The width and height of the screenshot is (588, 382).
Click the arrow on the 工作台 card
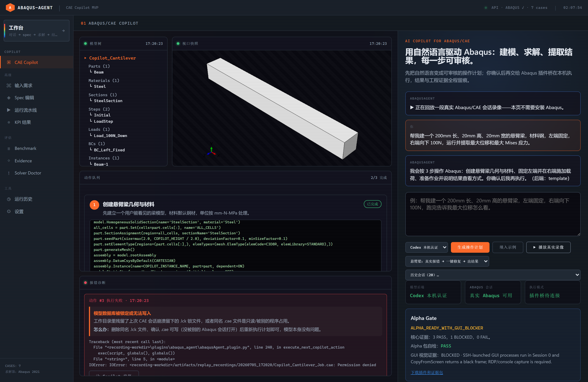pyautogui.click(x=64, y=31)
